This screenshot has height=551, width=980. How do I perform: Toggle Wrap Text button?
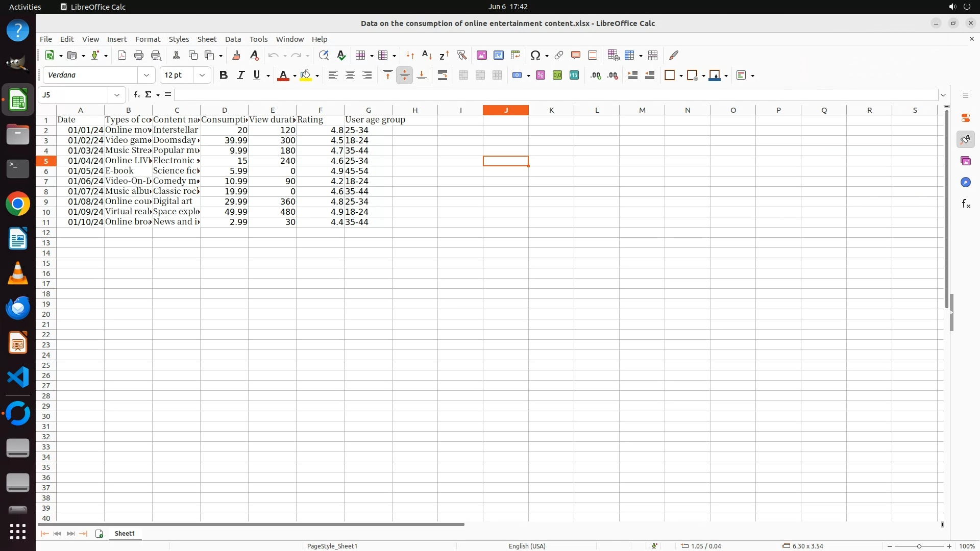[x=443, y=75]
